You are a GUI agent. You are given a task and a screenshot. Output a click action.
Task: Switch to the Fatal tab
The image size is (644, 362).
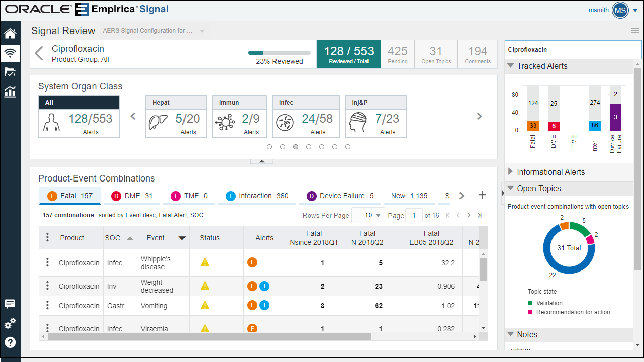coord(70,196)
